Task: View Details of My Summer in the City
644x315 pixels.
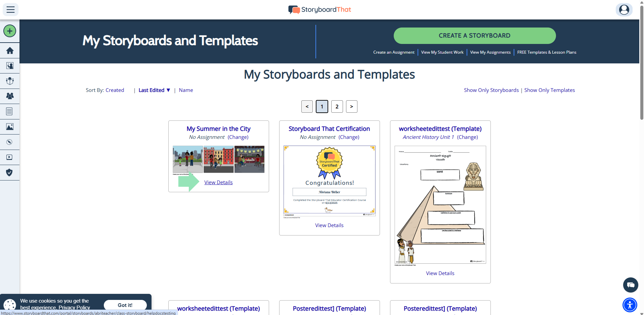Action: pyautogui.click(x=218, y=182)
